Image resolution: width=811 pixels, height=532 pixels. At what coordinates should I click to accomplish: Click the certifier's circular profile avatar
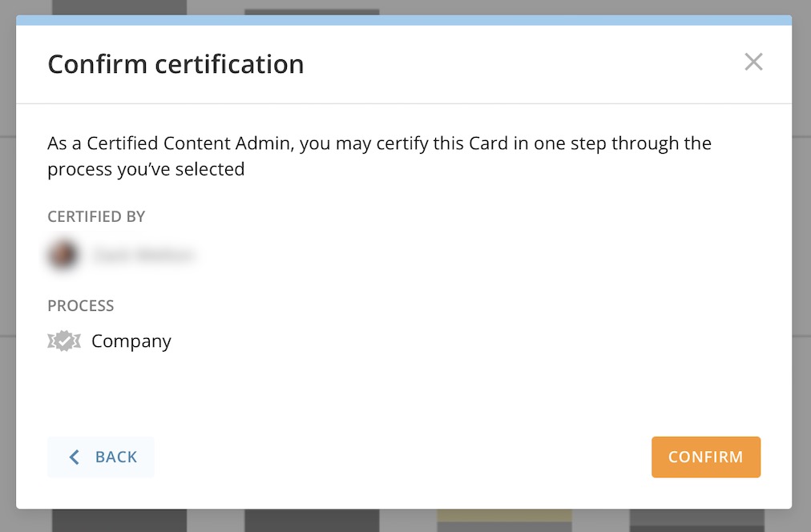63,254
